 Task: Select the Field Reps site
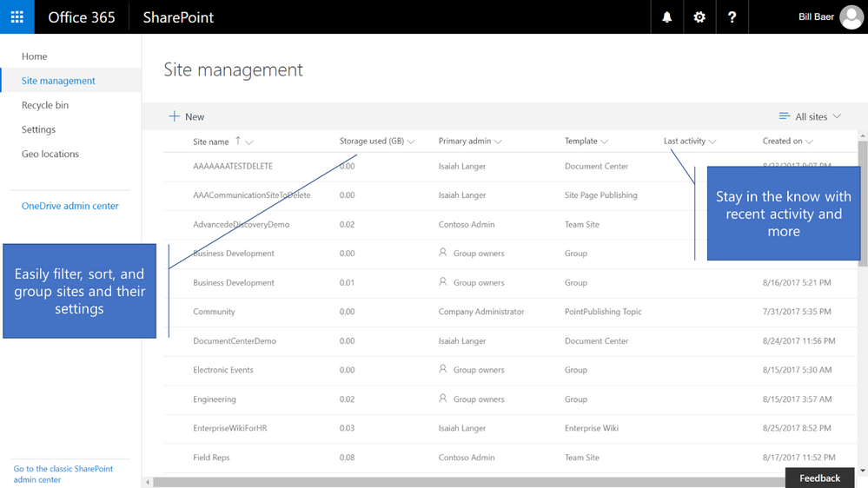coord(211,457)
